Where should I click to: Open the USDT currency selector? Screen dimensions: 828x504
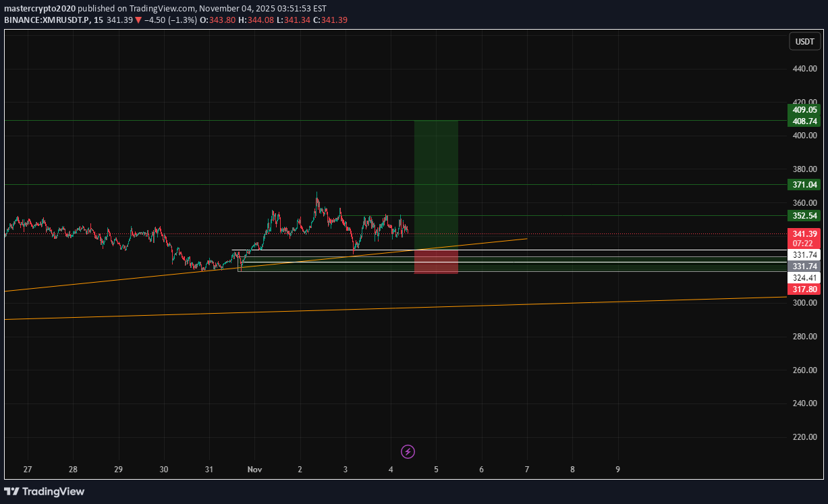804,41
